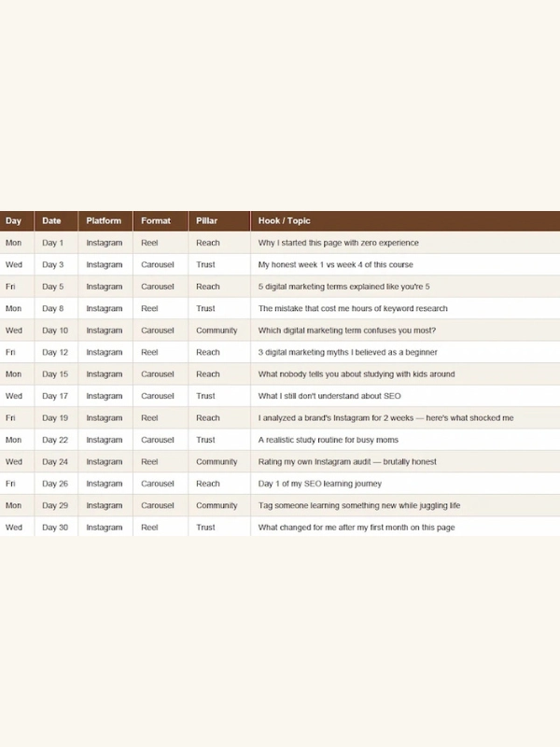Select the Instagram platform cell in Day 15 row

point(105,374)
